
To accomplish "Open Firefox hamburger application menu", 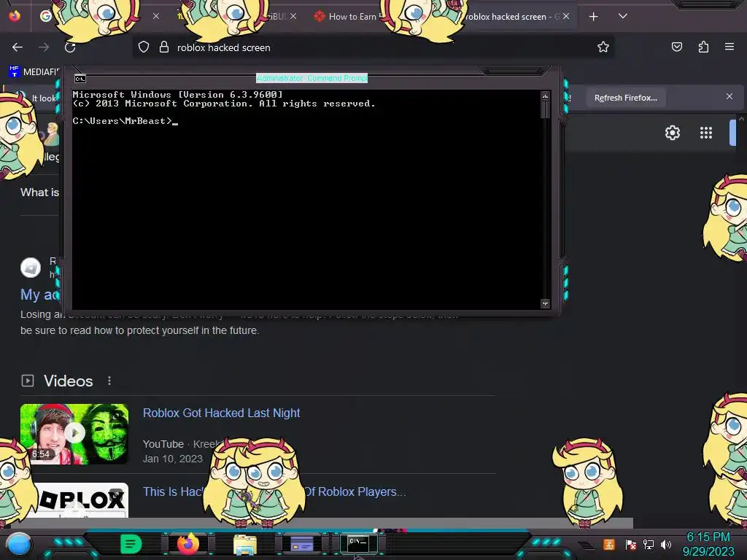I will click(729, 47).
